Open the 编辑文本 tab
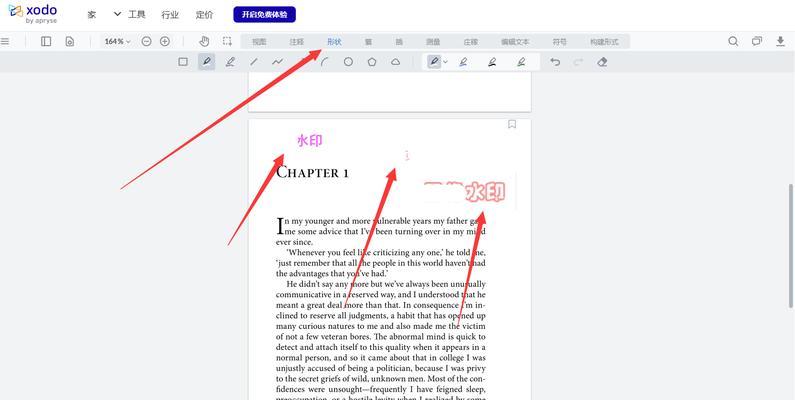Image resolution: width=795 pixels, height=400 pixels. 515,42
